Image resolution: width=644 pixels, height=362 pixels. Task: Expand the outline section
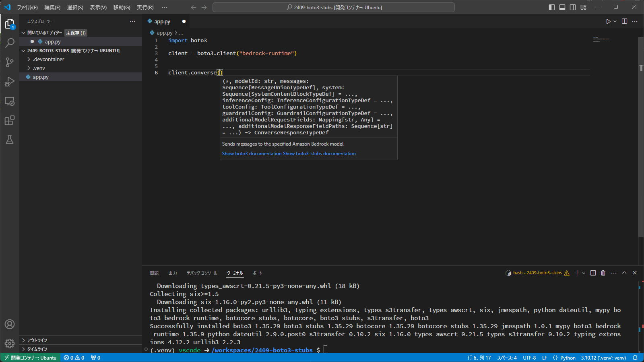(80, 340)
